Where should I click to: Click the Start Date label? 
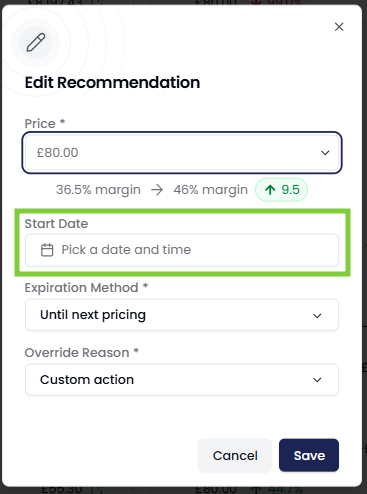56,224
